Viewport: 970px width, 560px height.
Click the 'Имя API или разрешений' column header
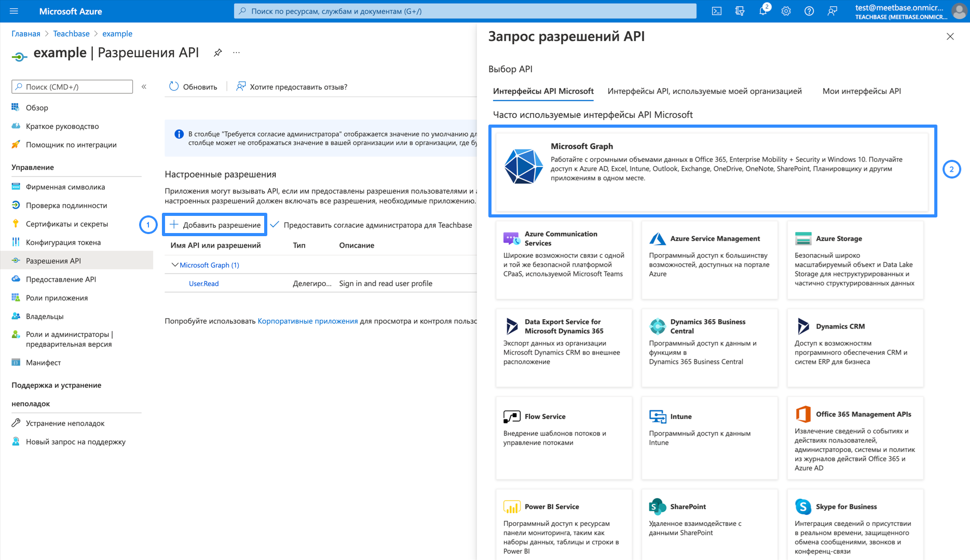[215, 245]
